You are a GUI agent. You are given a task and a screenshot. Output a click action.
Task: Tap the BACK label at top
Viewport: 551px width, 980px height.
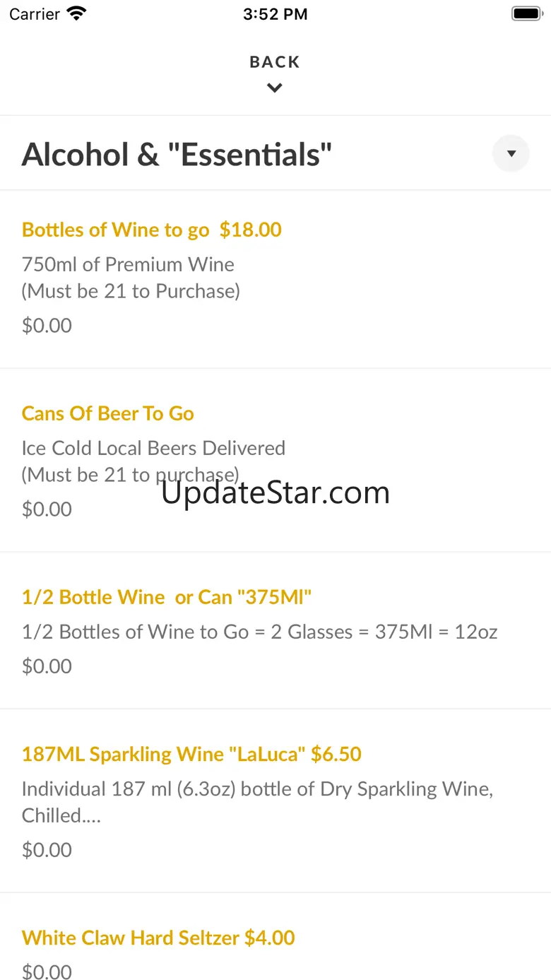pos(275,62)
